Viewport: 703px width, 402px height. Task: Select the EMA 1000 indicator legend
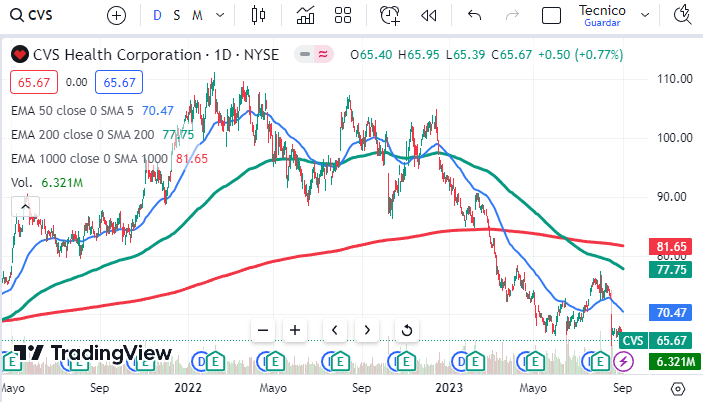click(89, 159)
